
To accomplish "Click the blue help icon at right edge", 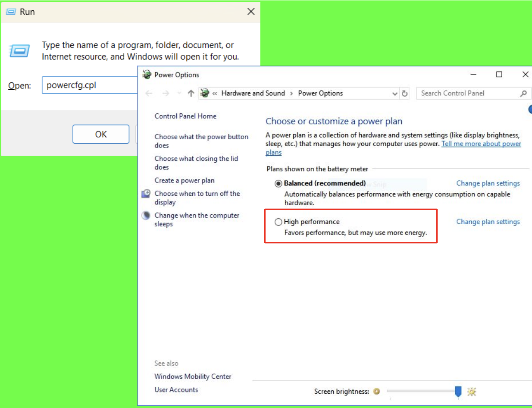I will 530,110.
